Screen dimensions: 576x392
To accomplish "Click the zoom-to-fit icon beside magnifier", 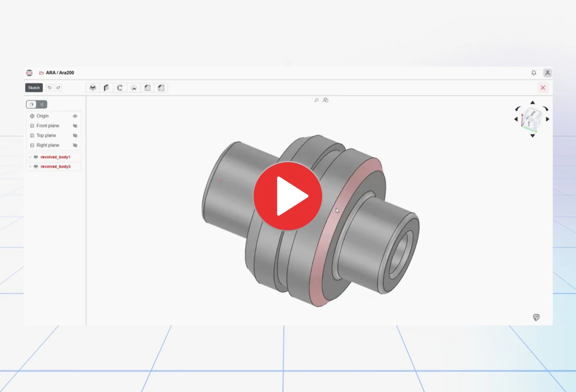I will 325,100.
